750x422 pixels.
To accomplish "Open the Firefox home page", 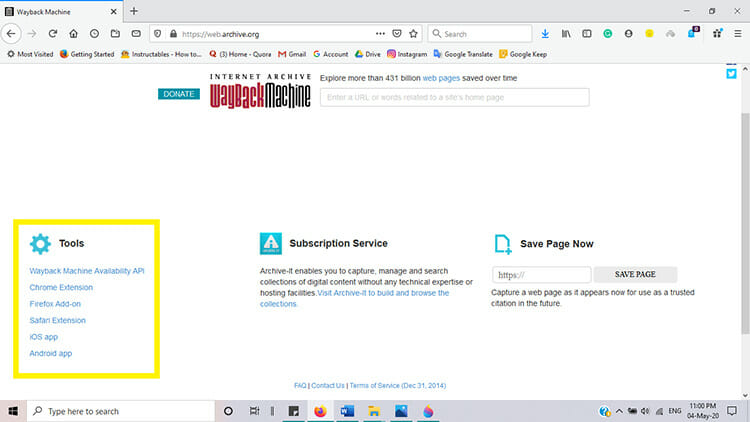I will [x=73, y=34].
